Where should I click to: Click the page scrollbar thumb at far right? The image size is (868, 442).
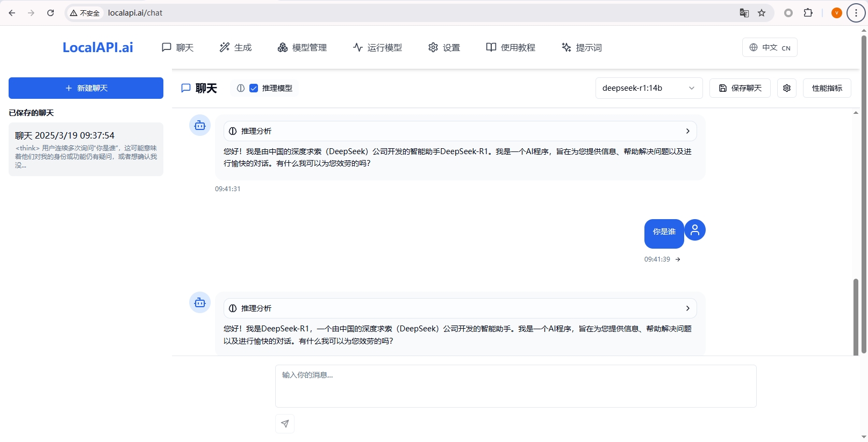864,194
